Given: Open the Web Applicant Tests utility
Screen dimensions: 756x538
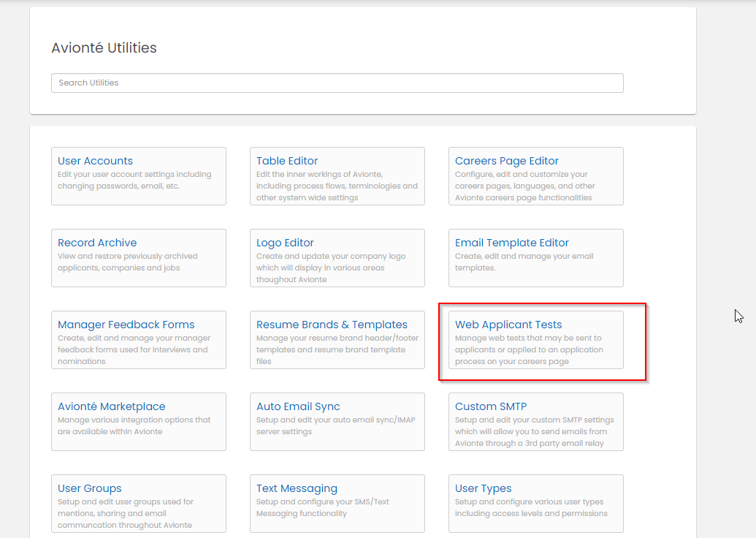Looking at the screenshot, I should click(508, 325).
